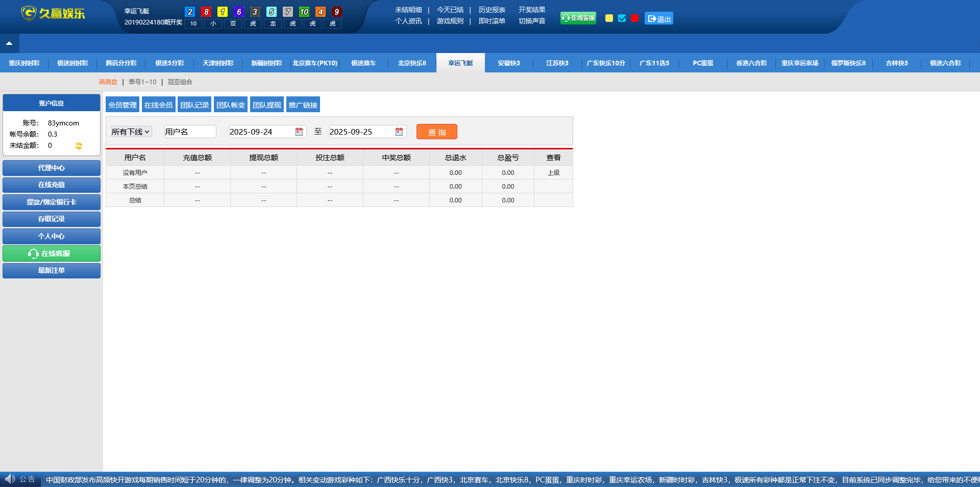Open 最新注单 in the sidebar
980x487 pixels.
pyautogui.click(x=52, y=270)
